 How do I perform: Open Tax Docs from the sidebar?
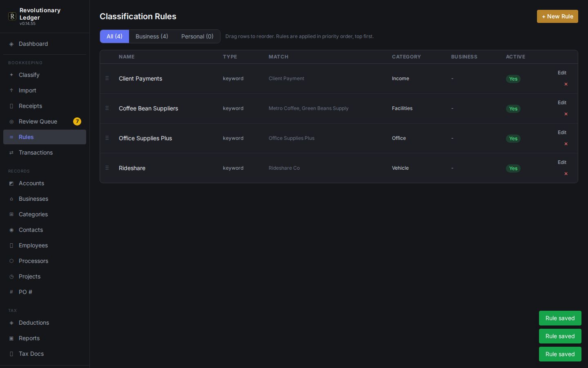tap(45, 354)
